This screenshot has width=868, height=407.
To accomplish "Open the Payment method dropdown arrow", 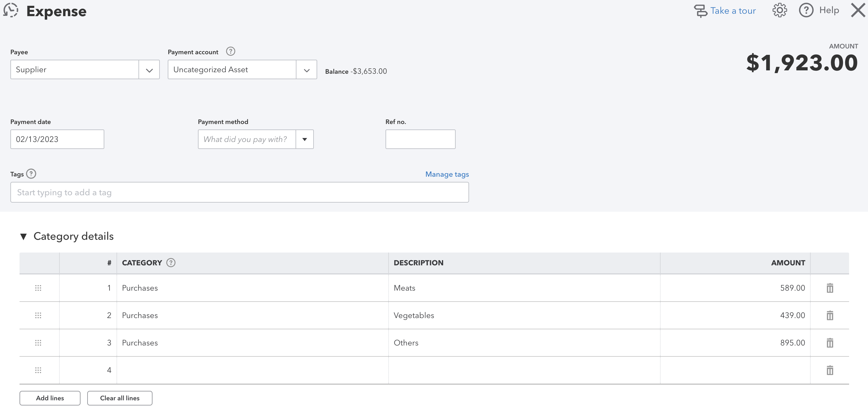I will (304, 139).
